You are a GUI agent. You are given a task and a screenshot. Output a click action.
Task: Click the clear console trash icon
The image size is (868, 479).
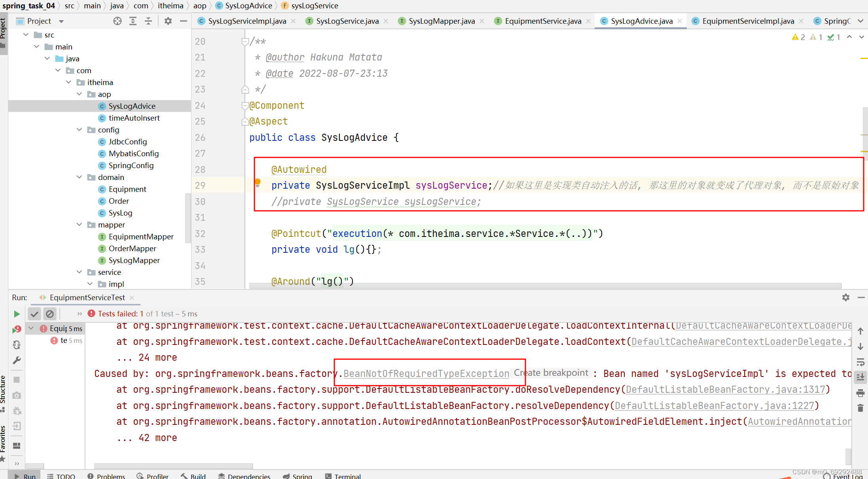click(861, 408)
